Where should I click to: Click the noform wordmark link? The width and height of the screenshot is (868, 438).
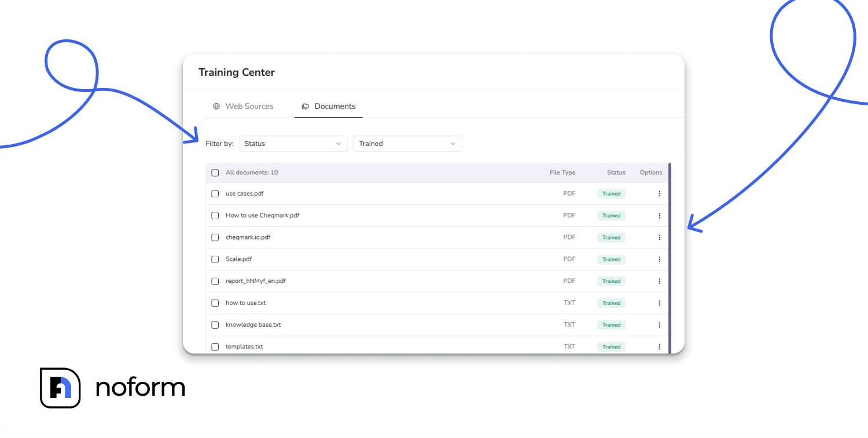[141, 388]
